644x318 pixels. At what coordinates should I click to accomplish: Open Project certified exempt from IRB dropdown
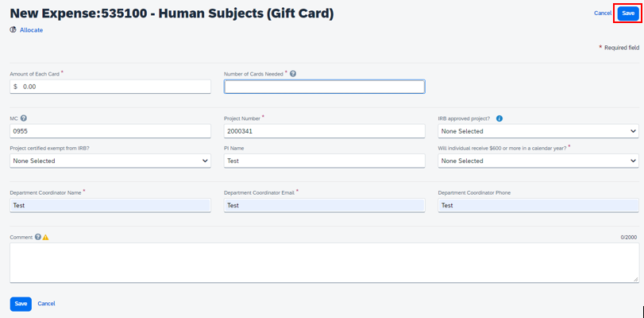(x=110, y=161)
